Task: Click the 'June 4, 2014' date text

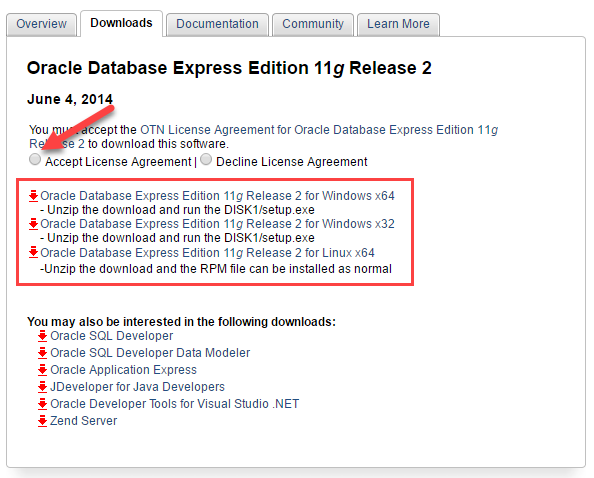Action: pos(70,99)
